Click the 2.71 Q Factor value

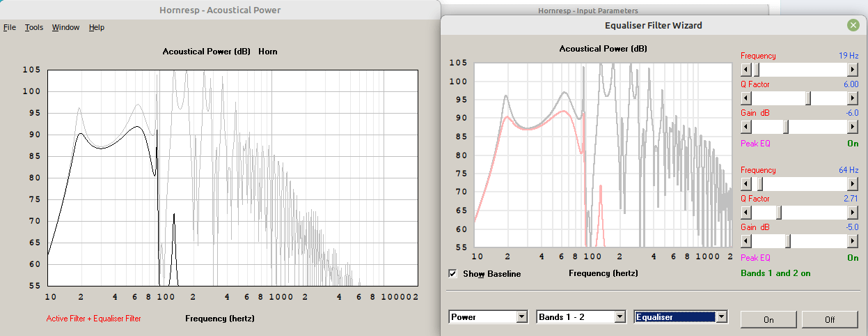click(851, 199)
